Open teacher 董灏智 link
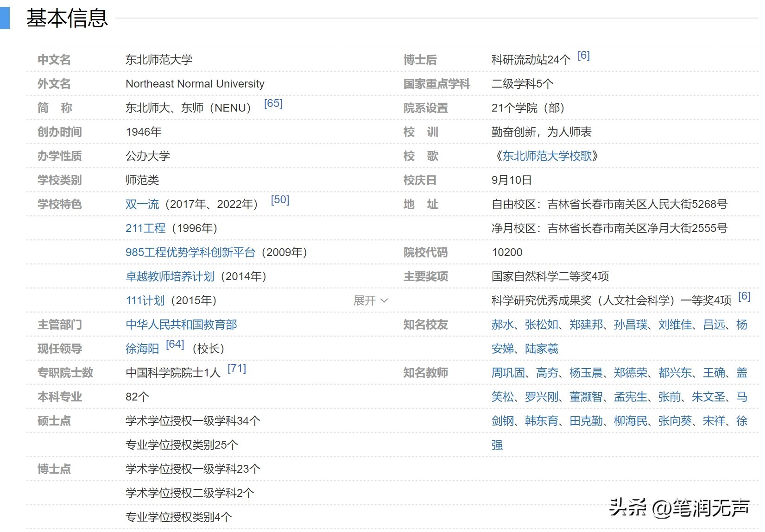The image size is (765, 532). (x=586, y=397)
